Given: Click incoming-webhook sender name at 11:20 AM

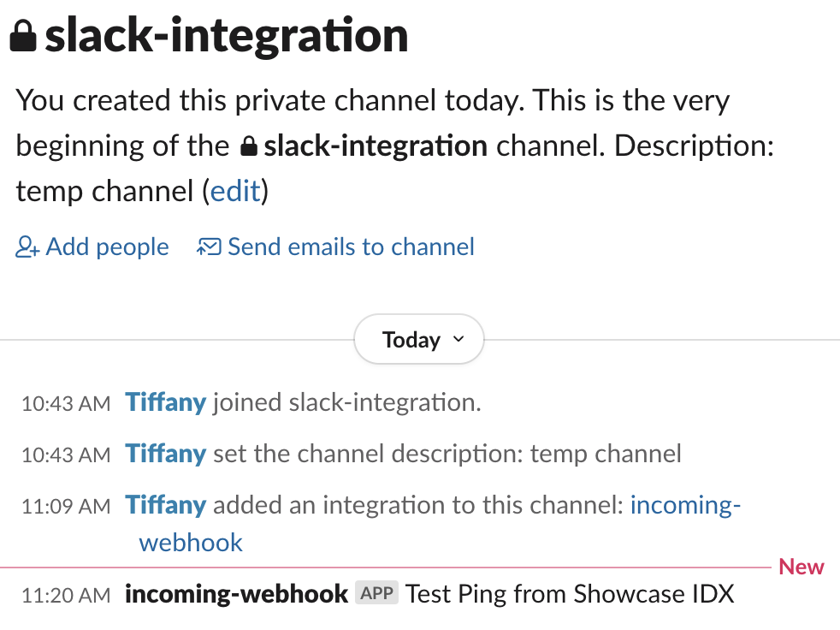Looking at the screenshot, I should click(x=236, y=594).
